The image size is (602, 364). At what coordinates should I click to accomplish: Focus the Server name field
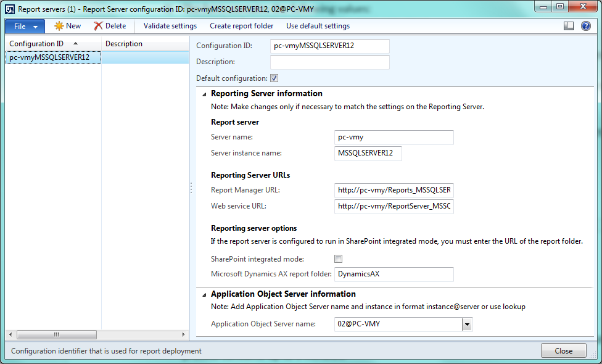(394, 138)
